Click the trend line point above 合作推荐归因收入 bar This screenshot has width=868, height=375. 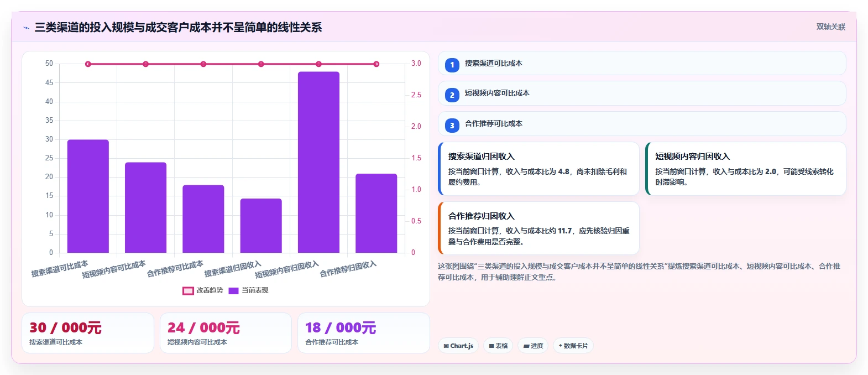[376, 64]
